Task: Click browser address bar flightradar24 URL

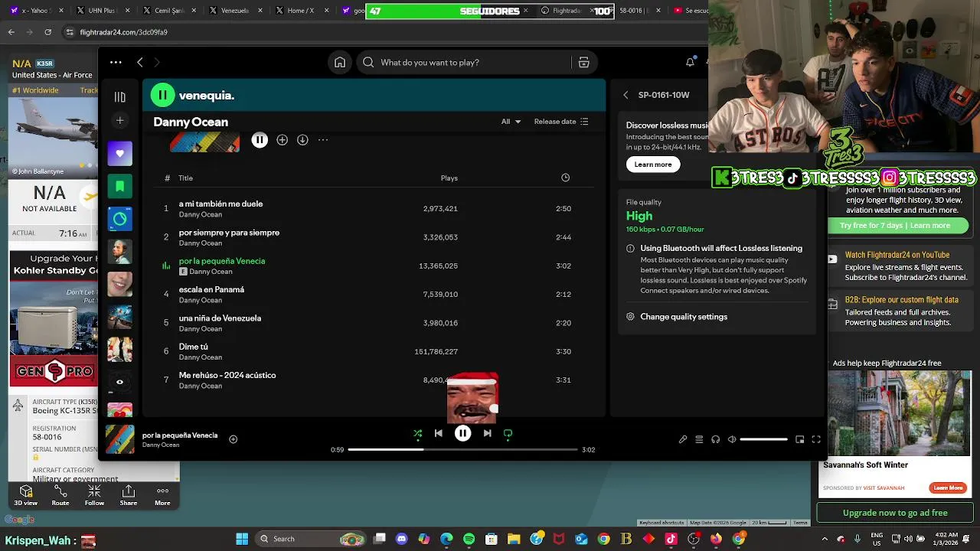Action: point(124,32)
